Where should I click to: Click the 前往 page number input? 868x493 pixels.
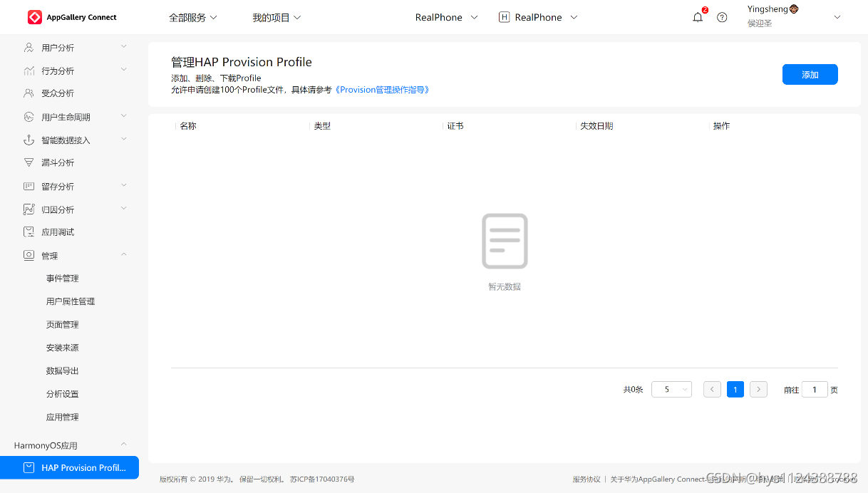coord(815,389)
